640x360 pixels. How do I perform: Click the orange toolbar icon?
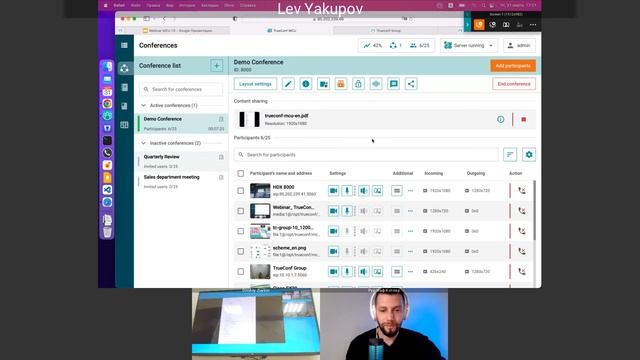(341, 84)
